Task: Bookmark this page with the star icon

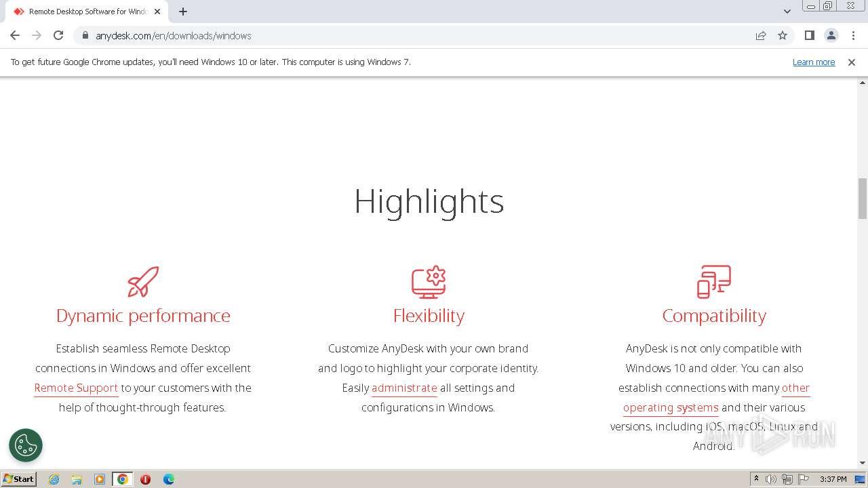Action: tap(783, 35)
